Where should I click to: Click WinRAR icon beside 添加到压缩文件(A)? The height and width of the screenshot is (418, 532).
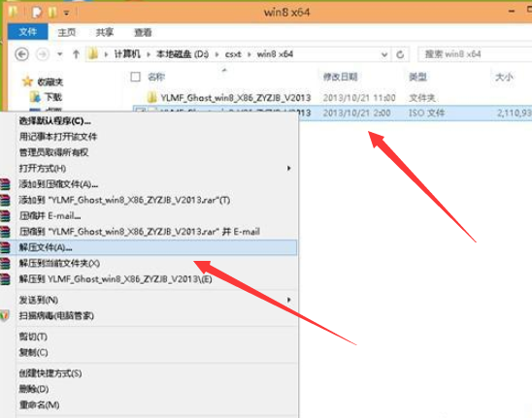tap(5, 184)
